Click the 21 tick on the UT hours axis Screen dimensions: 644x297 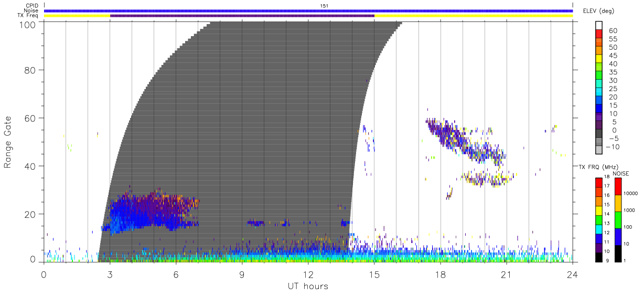507,274
